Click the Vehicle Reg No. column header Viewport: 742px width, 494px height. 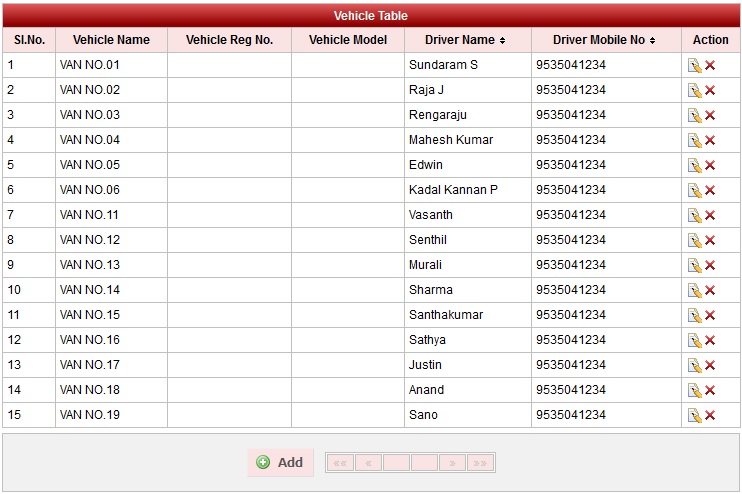pos(229,40)
